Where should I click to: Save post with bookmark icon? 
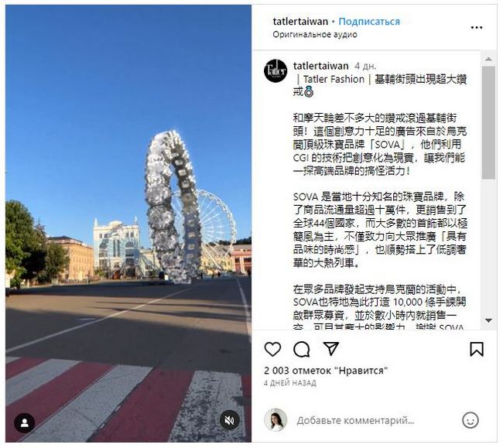[477, 349]
